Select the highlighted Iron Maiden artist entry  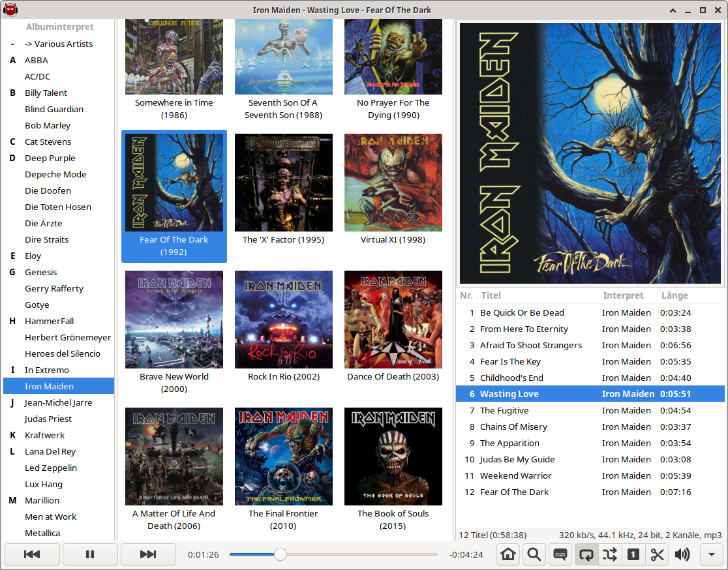click(59, 386)
